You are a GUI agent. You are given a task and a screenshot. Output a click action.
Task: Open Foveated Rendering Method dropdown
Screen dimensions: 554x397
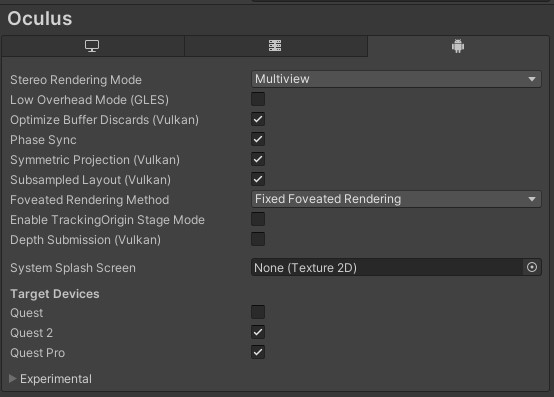click(x=396, y=199)
